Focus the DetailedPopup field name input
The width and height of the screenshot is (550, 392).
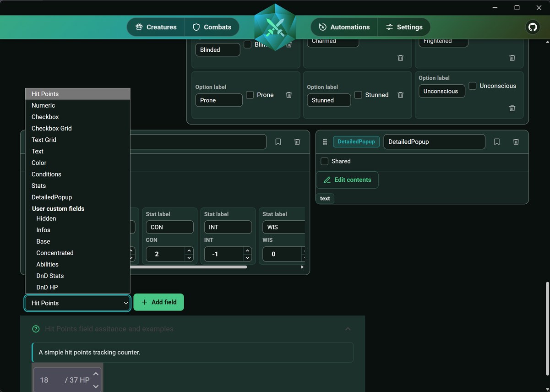[434, 142]
